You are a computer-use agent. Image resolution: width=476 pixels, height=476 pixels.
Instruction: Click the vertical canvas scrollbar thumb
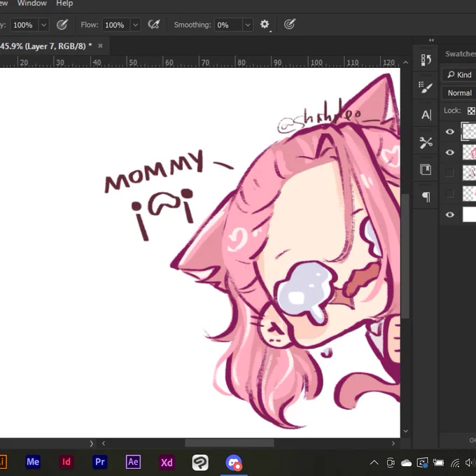pos(405,256)
